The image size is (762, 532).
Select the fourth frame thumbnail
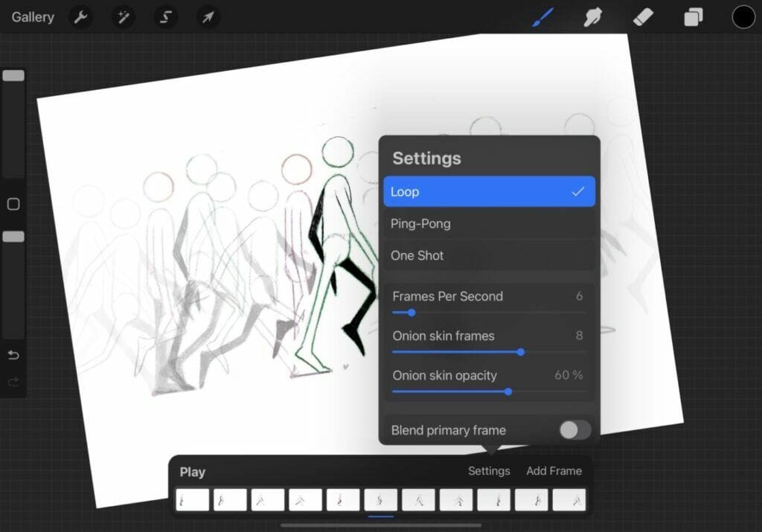pyautogui.click(x=305, y=500)
